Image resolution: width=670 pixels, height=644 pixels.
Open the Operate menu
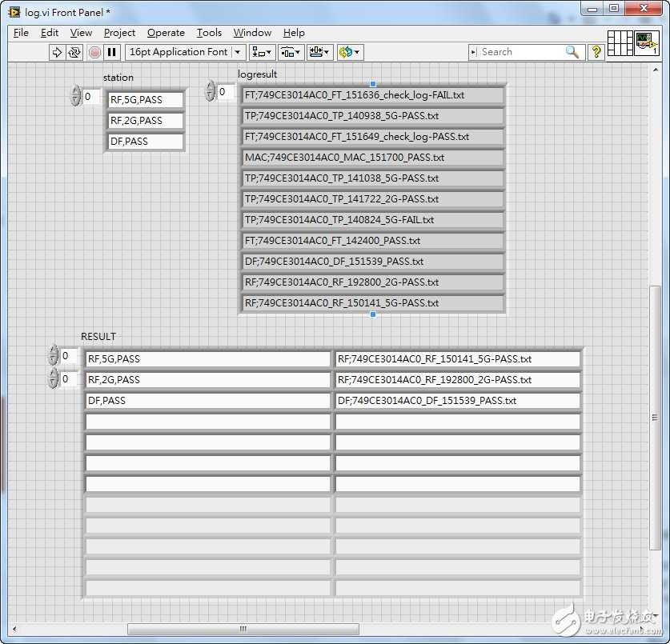click(166, 33)
